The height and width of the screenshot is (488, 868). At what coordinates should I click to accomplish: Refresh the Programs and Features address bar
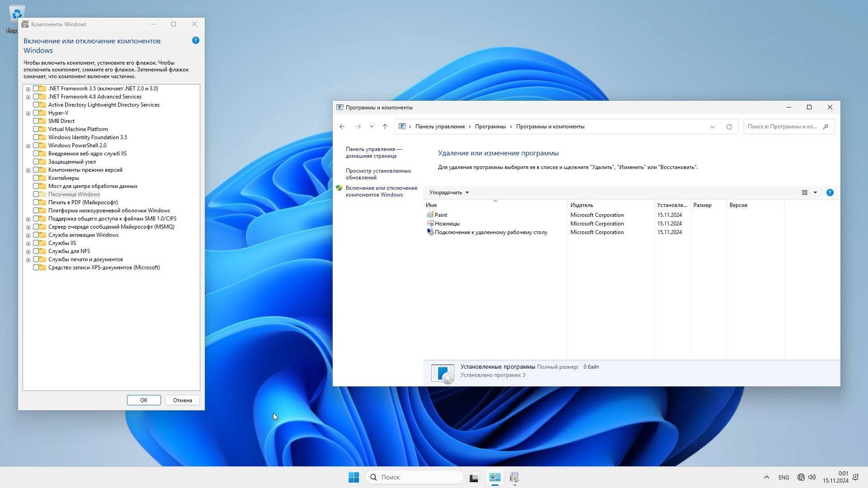[x=729, y=127]
